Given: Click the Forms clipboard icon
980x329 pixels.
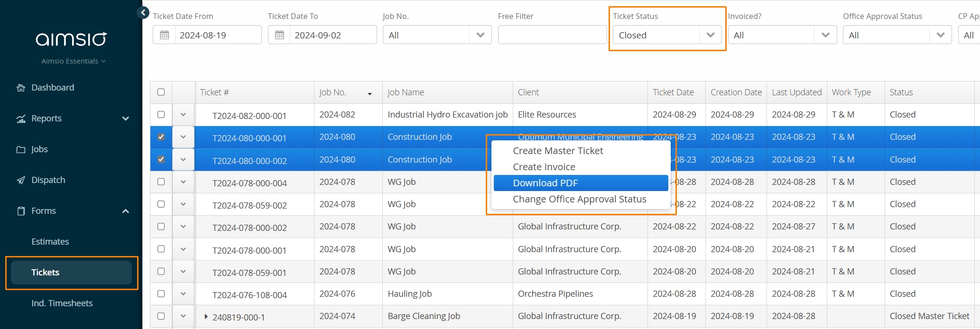Looking at the screenshot, I should click(x=21, y=211).
